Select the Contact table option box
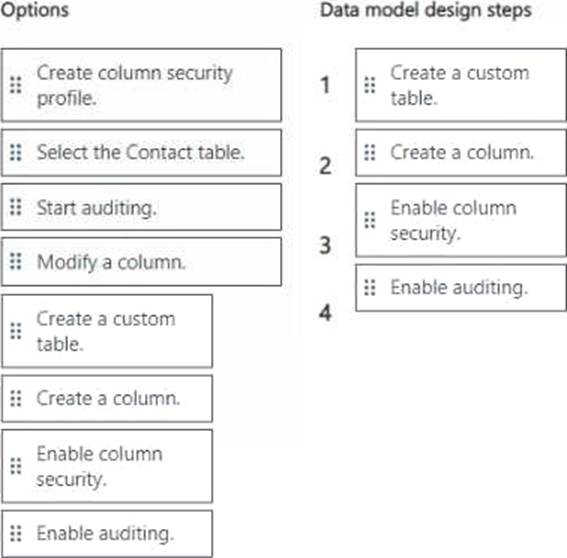The image size is (567, 558). [141, 153]
